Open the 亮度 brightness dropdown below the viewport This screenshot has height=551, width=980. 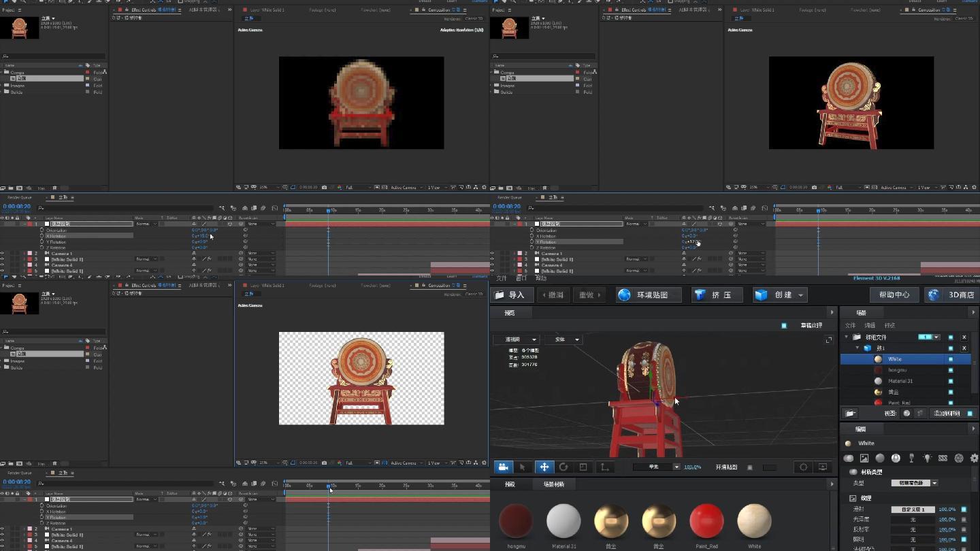pos(656,467)
